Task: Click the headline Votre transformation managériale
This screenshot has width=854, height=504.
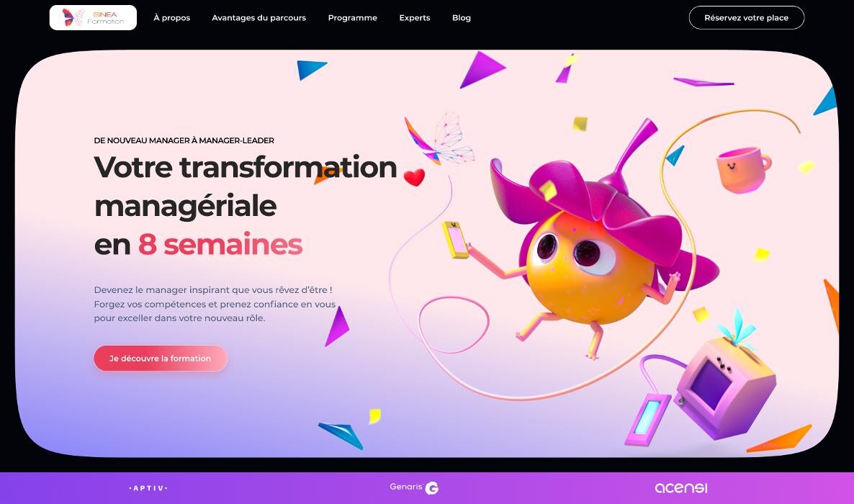Action: click(x=245, y=186)
